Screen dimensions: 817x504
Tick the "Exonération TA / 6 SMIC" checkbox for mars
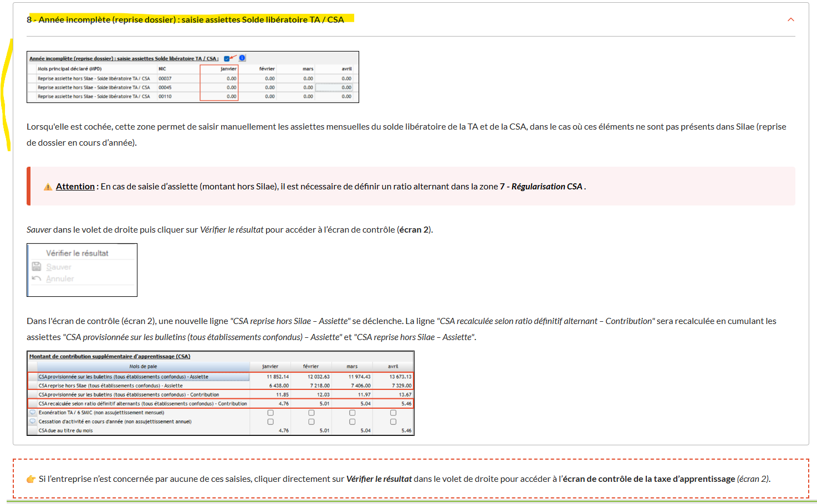pyautogui.click(x=352, y=413)
